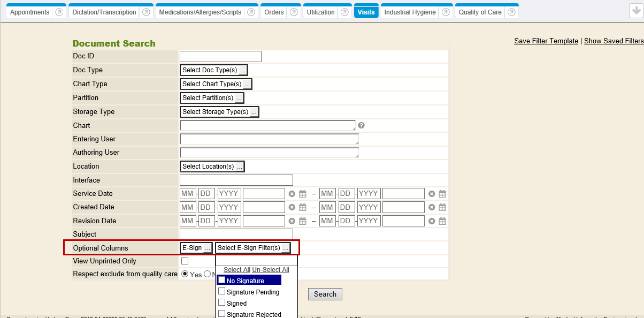Enable the No Signature filter checkbox
Screen dimensions: 644x318
221,280
